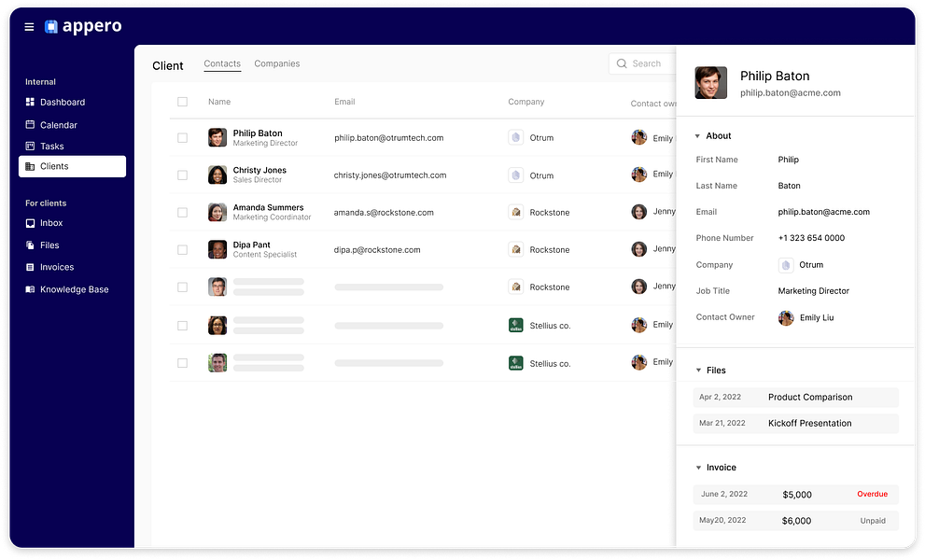The height and width of the screenshot is (560, 925).
Task: Check the row for Philip Baton
Action: [x=183, y=137]
